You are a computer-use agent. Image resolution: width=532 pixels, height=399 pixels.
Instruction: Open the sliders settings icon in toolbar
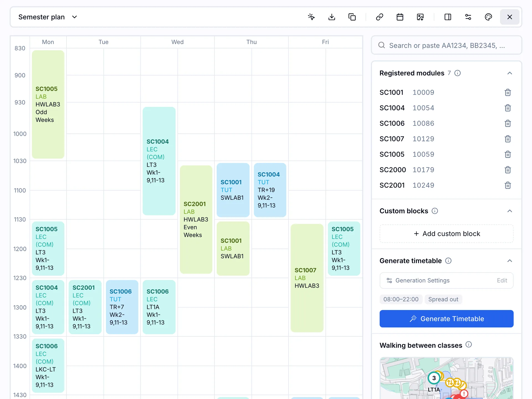pos(468,17)
